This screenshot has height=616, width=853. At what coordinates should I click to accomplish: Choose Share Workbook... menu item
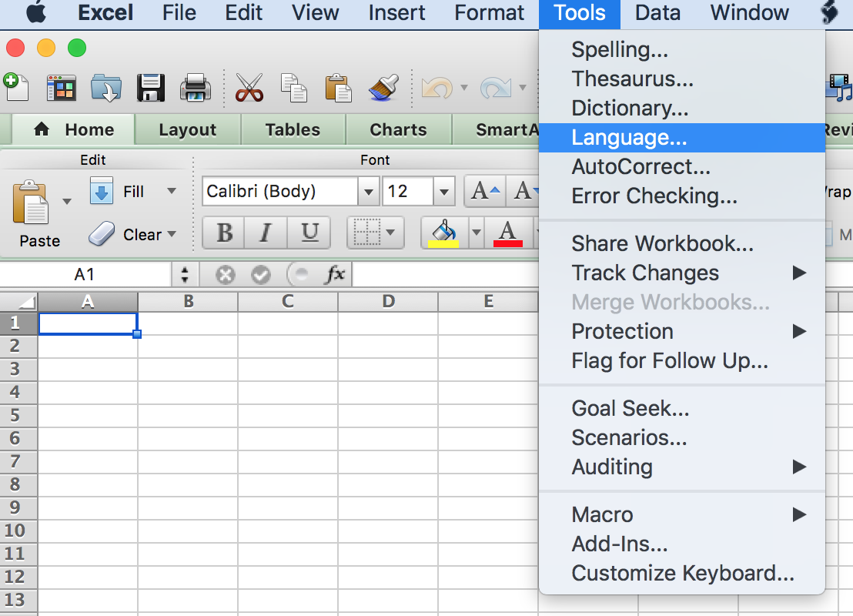click(x=681, y=244)
